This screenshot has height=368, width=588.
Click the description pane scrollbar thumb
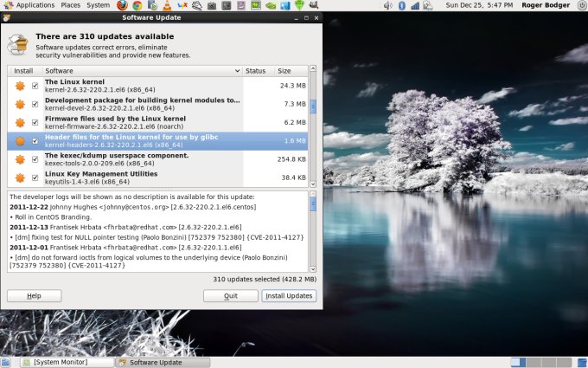click(313, 203)
